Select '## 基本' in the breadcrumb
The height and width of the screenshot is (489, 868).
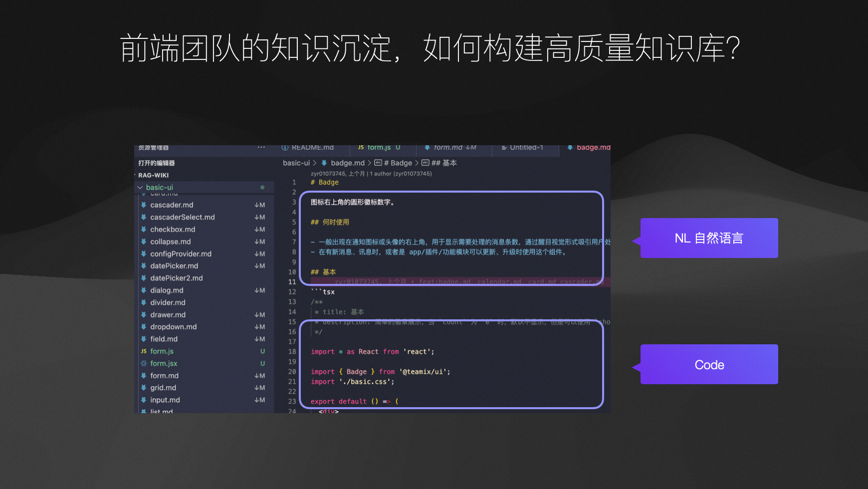click(444, 163)
